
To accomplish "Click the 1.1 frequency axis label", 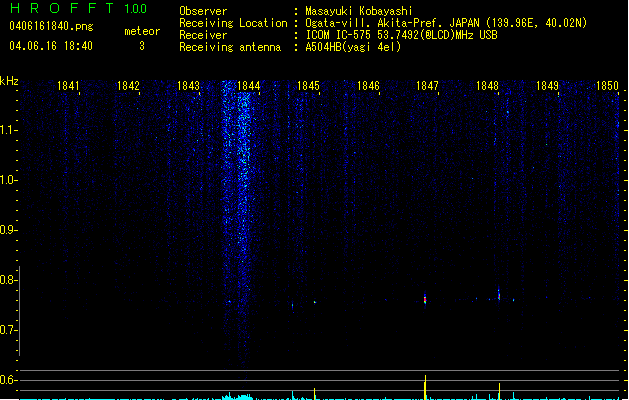I will coord(8,130).
